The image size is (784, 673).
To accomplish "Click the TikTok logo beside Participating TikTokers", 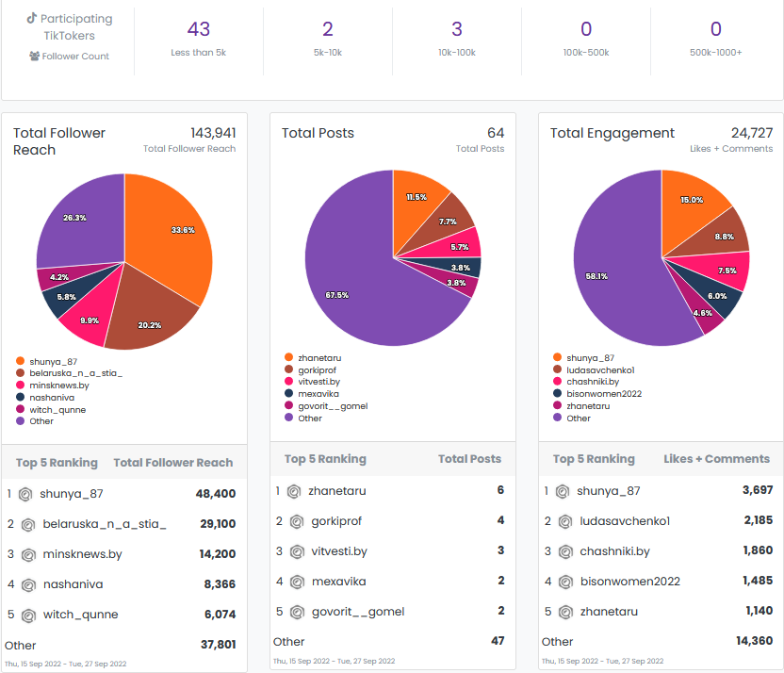I will point(31,18).
